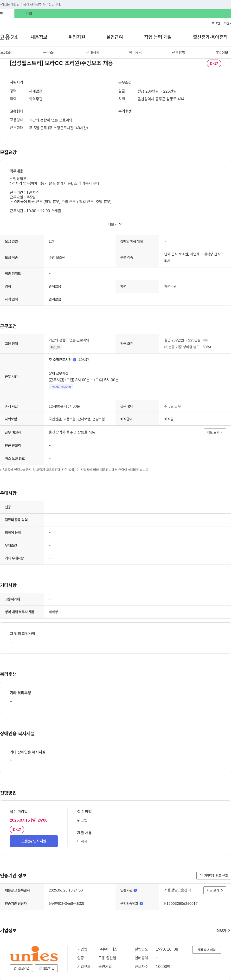Click the deadline '2025.07.13 (일) 24:00'

29,820
